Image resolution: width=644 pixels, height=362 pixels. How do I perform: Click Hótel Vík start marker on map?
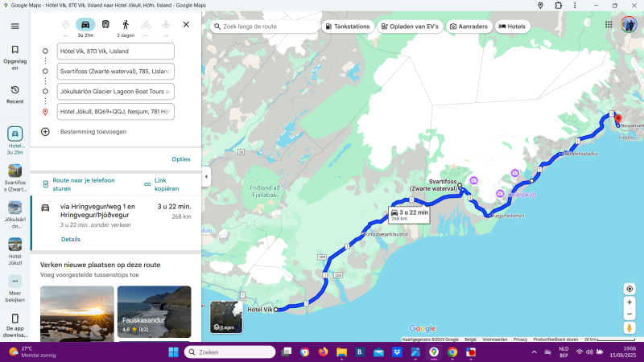coord(276,310)
